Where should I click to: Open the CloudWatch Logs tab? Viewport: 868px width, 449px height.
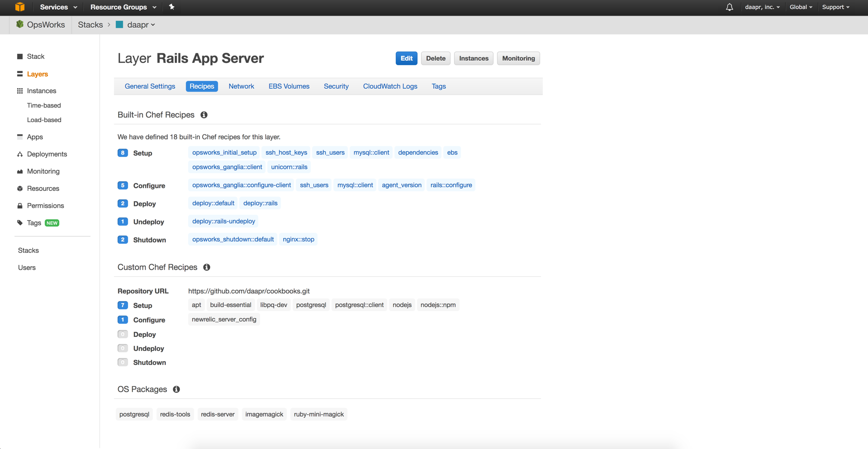click(390, 86)
